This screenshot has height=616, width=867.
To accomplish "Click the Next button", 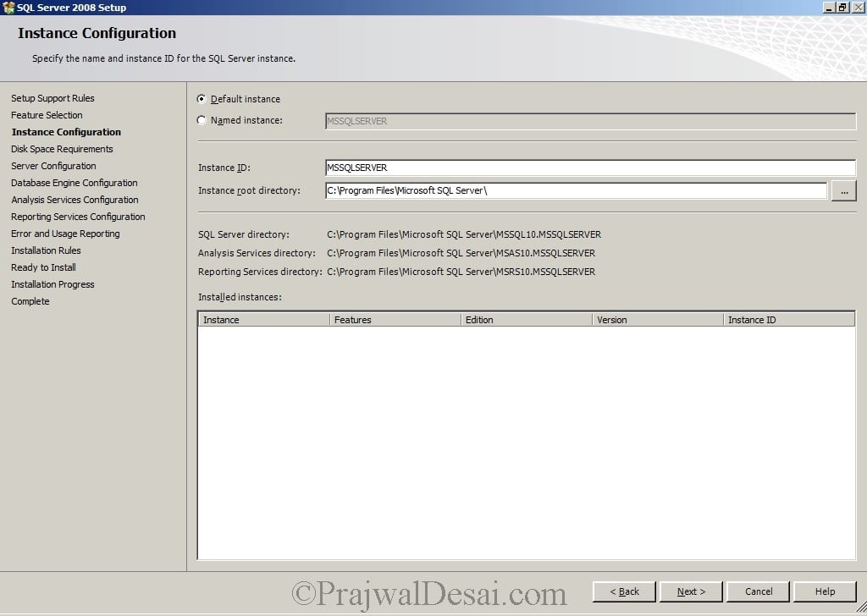I will pyautogui.click(x=691, y=591).
